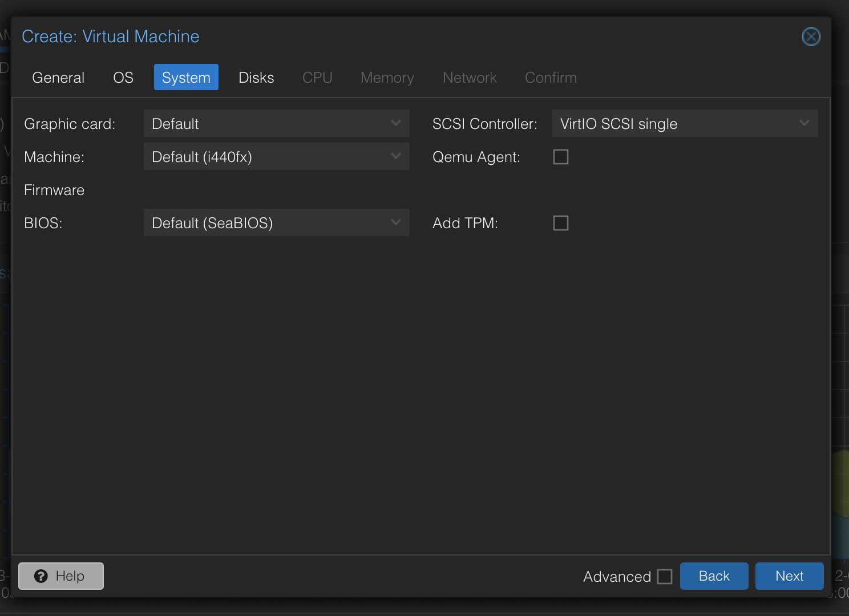
Task: Select the System tab
Action: tap(186, 78)
